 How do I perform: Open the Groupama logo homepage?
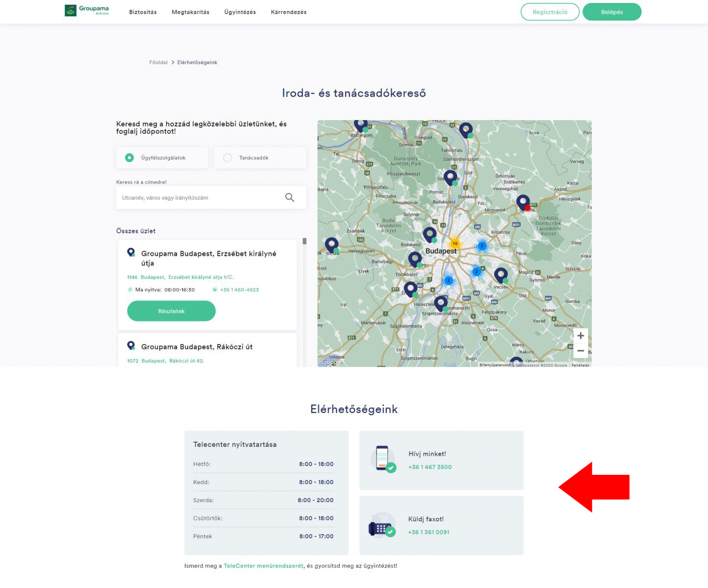click(87, 11)
